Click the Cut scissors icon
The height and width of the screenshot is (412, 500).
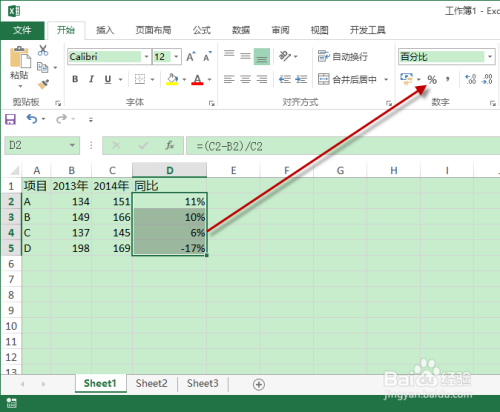[43, 50]
